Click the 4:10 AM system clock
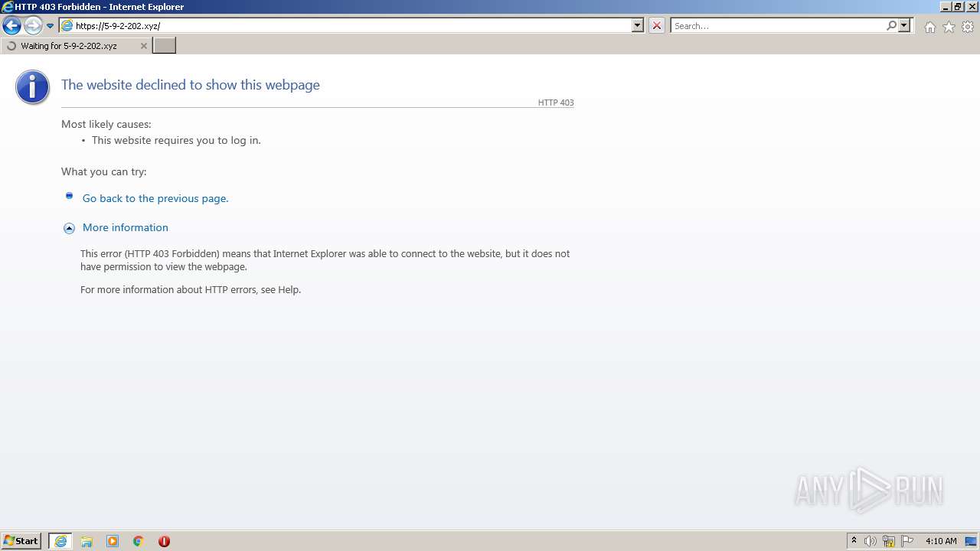 click(941, 541)
